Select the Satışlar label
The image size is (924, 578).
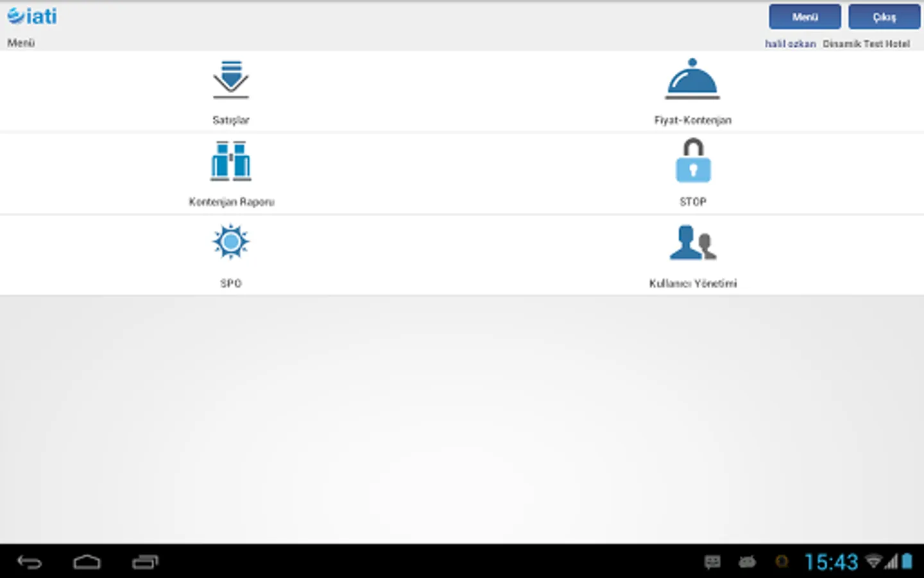(x=231, y=120)
